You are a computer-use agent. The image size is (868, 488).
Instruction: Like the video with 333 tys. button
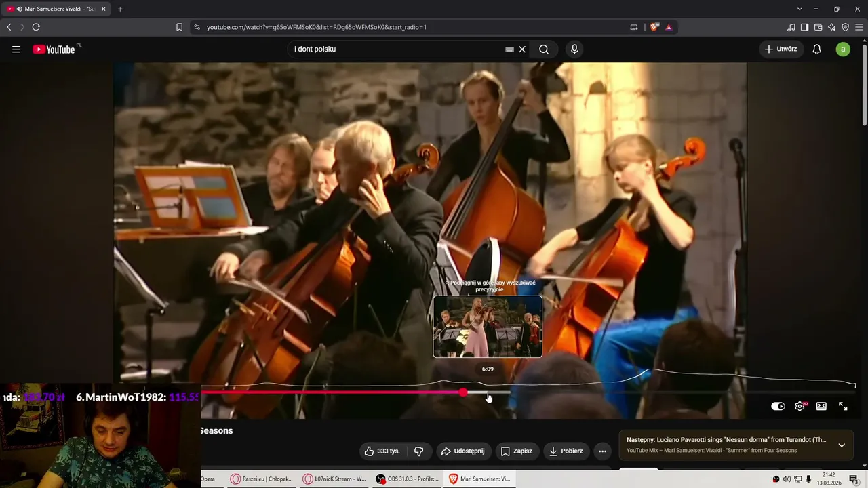(x=382, y=451)
